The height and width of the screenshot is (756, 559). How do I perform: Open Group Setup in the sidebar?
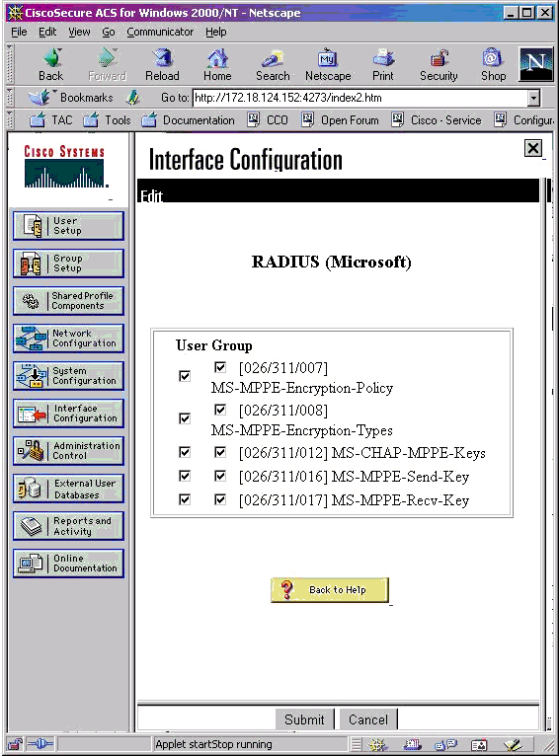click(x=68, y=264)
